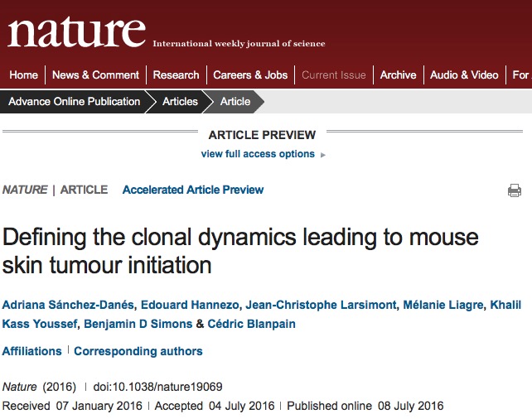
Task: Open author Benjamin D Simons
Action: [138, 324]
